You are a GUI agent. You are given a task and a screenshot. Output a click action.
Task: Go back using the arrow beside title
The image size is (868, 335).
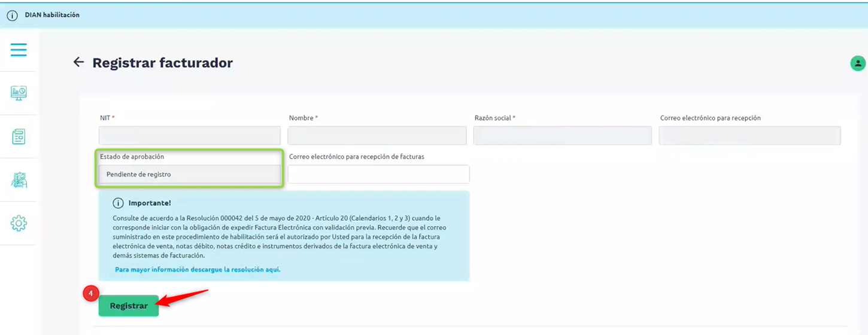pos(78,62)
